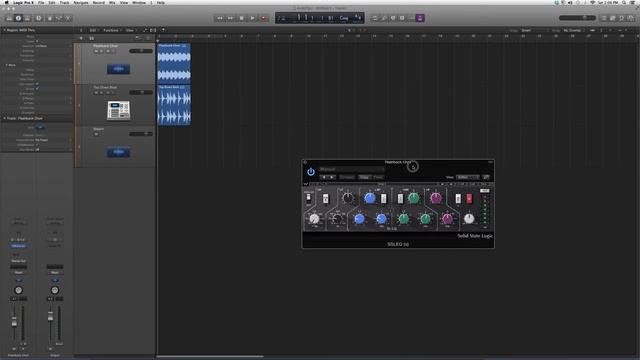Toggle the Replace mode button

tap(384, 18)
